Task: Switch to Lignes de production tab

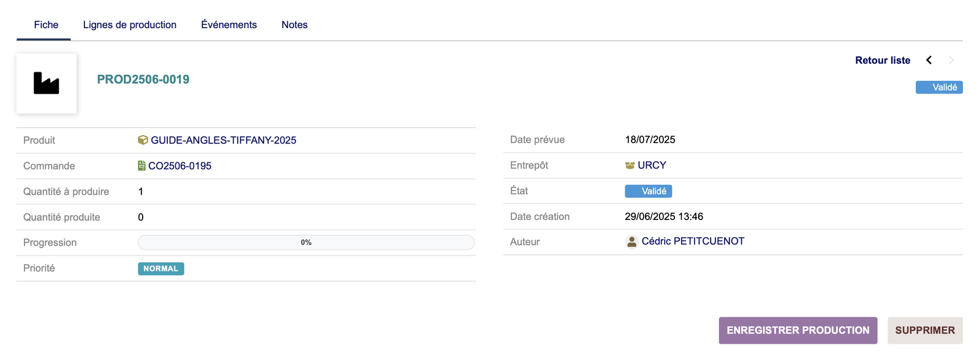Action: (x=130, y=25)
